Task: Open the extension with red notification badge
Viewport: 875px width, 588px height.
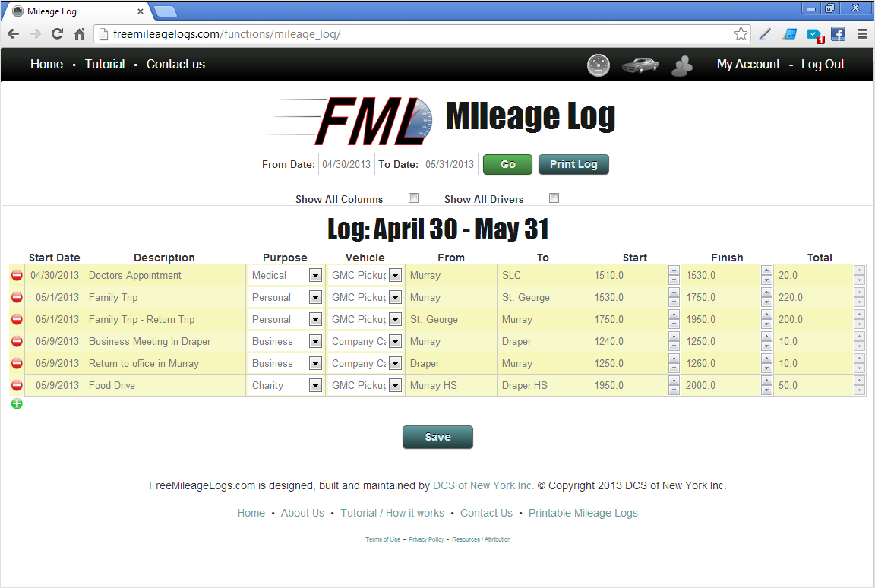Action: [x=815, y=35]
